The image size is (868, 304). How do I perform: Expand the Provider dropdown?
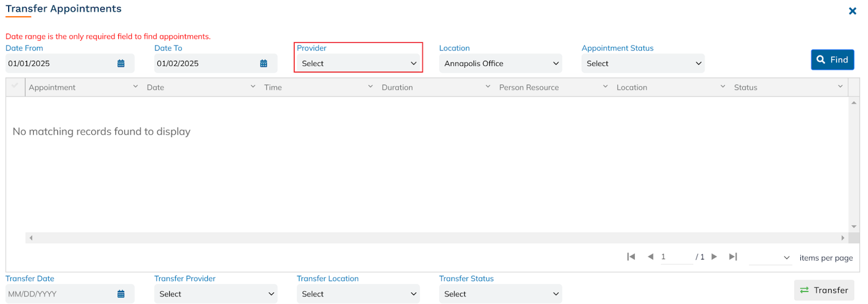(x=358, y=64)
